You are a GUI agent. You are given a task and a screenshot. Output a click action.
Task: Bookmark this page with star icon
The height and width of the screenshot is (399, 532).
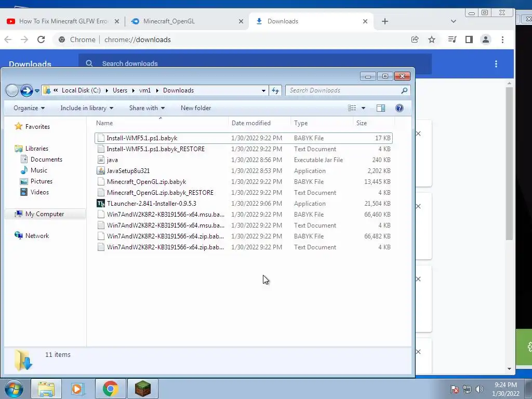coord(432,39)
